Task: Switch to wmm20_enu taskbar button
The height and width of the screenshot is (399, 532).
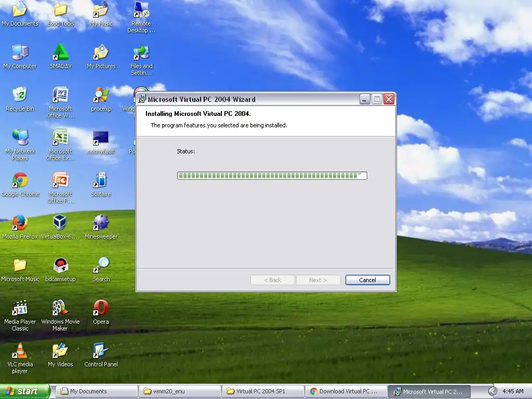Action: point(180,391)
